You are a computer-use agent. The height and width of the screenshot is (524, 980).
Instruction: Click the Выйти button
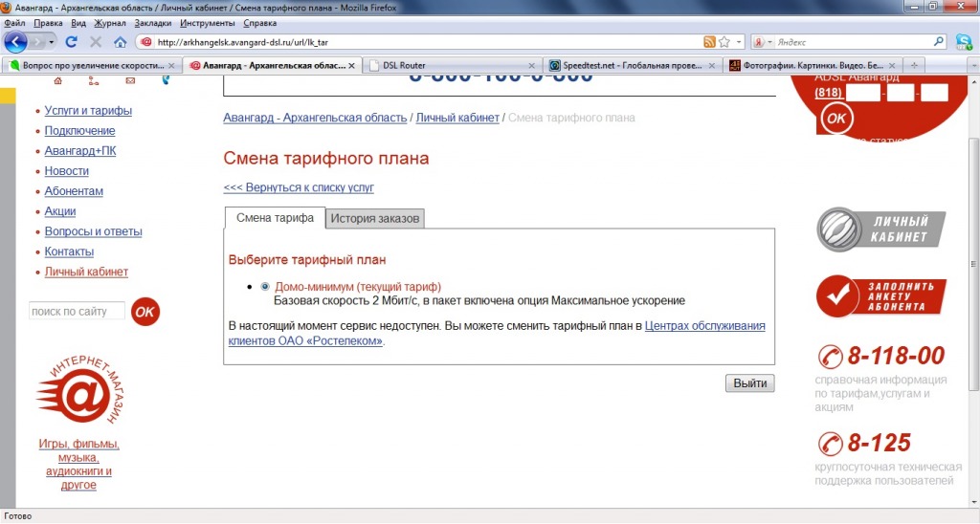pyautogui.click(x=749, y=383)
